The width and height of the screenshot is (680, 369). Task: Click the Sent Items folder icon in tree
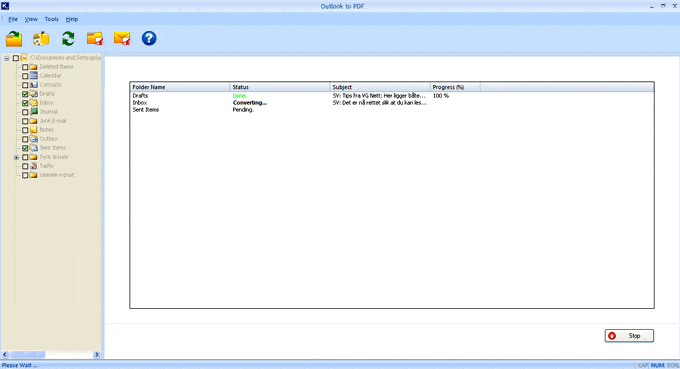pyautogui.click(x=33, y=148)
